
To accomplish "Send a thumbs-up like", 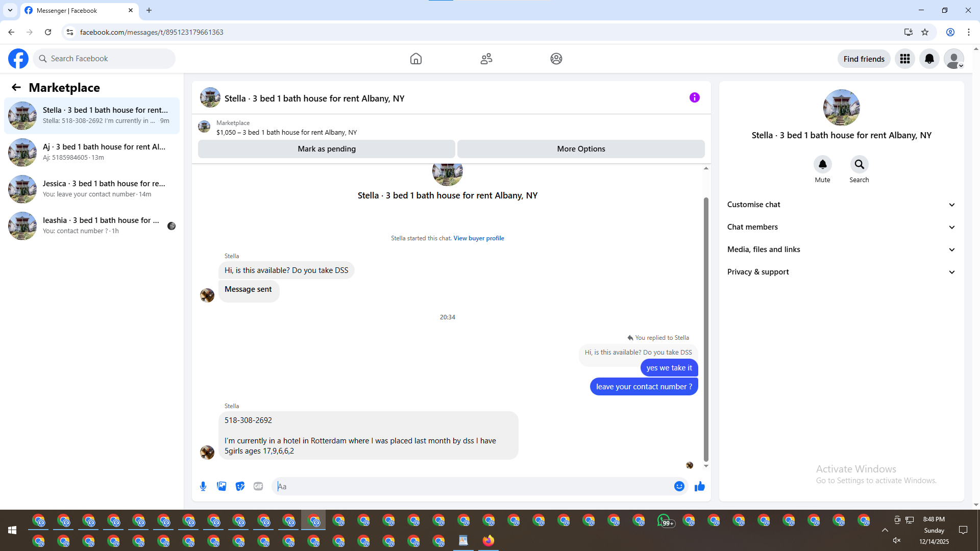I will 699,486.
